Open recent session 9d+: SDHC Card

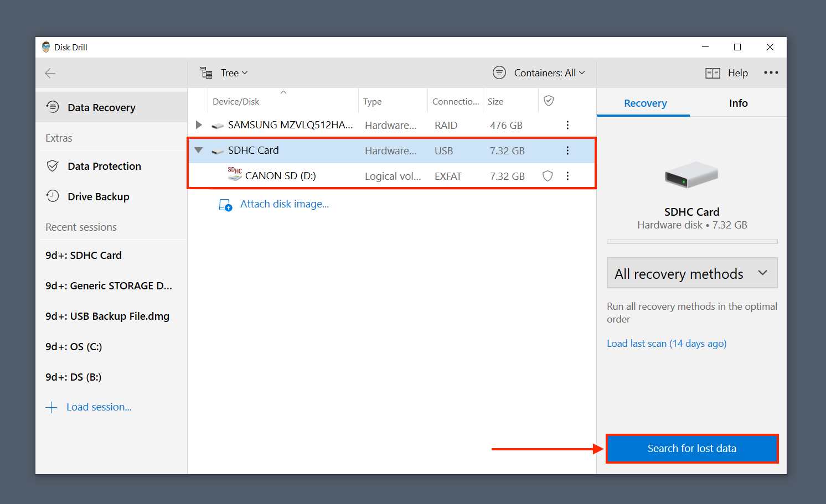pyautogui.click(x=111, y=255)
